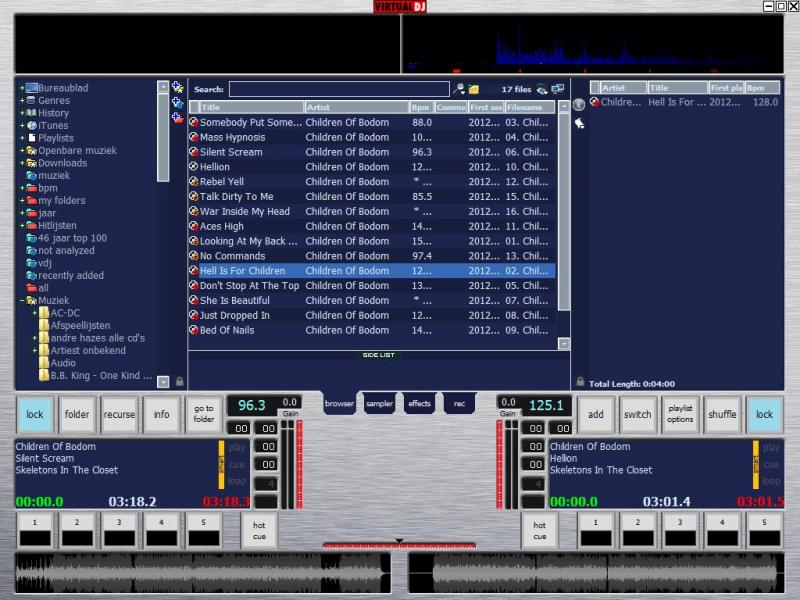Toggle the right deck play control

coord(771,447)
